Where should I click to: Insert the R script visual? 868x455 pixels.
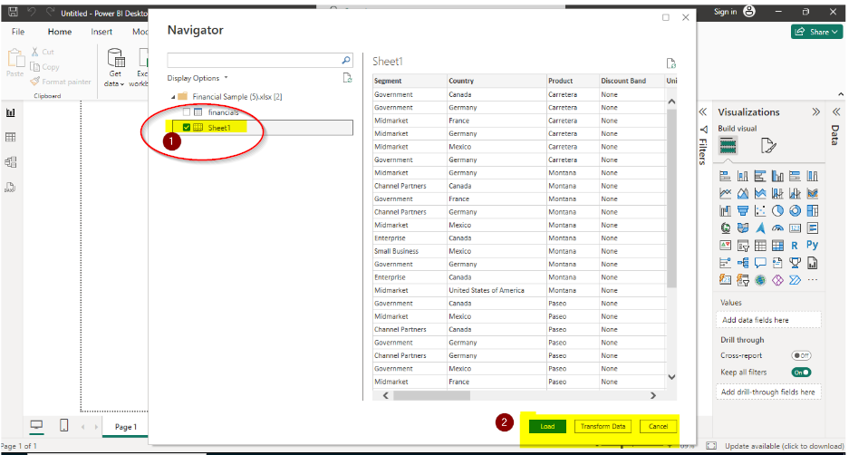coord(795,246)
